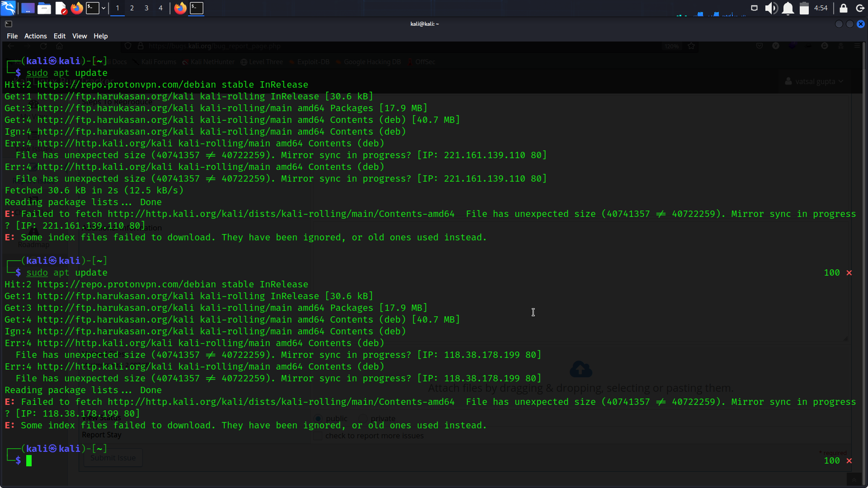This screenshot has width=868, height=488.
Task: Click the show desktop icon
Action: pos(28,8)
